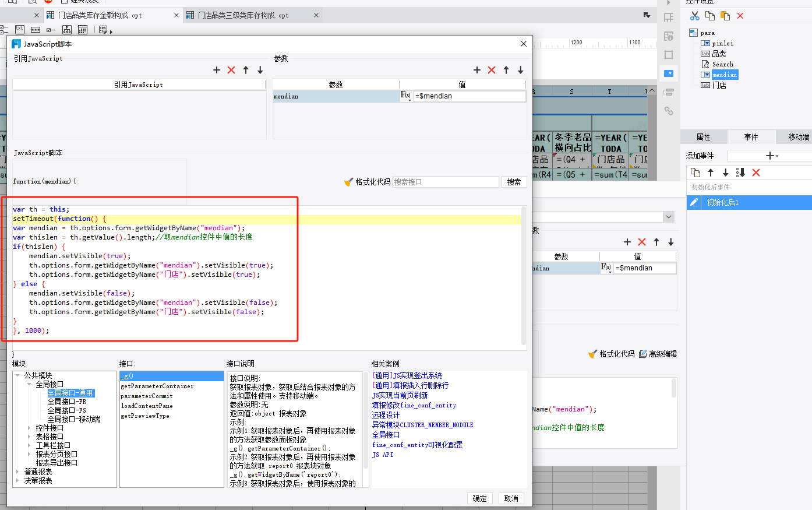Expand the 决策报表 tree node

[18, 480]
